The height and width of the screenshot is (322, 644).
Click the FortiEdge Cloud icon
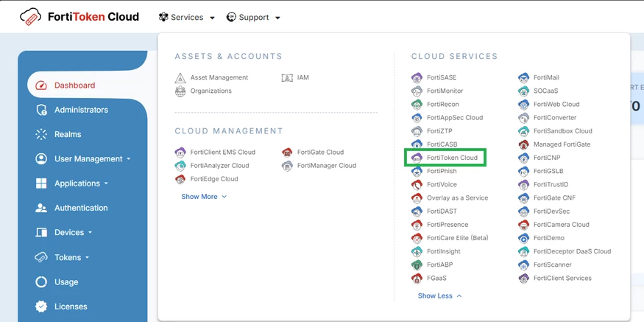180,179
